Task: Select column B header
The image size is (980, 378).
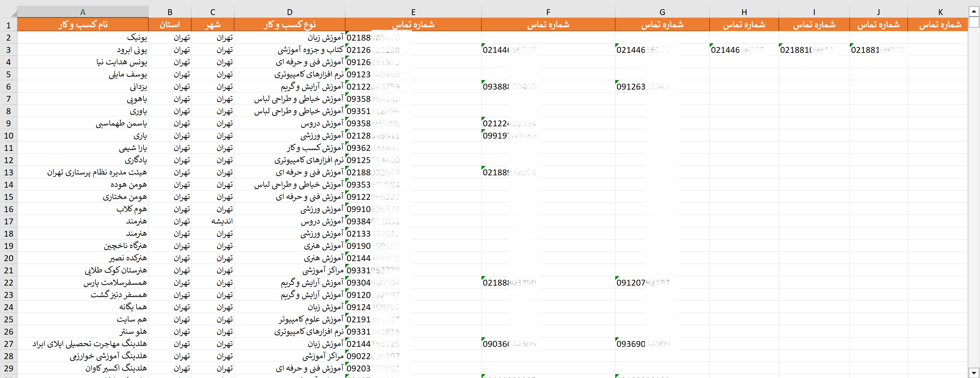Action: 170,12
